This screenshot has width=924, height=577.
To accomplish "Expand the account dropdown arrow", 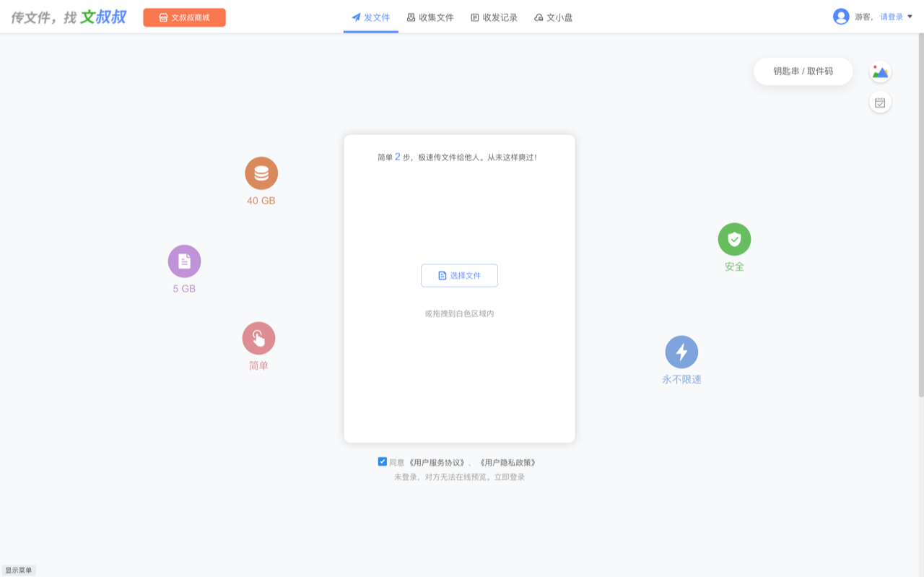I will [910, 17].
